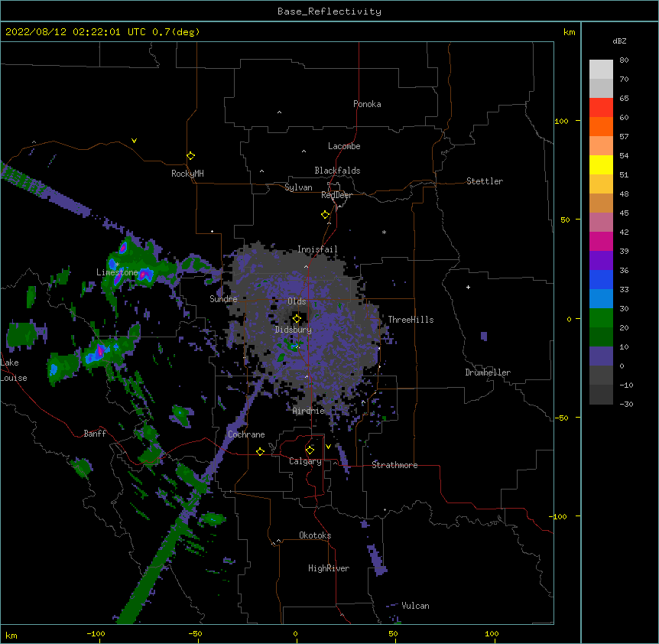Click the km unit label at top right
659x644 pixels.
[569, 32]
